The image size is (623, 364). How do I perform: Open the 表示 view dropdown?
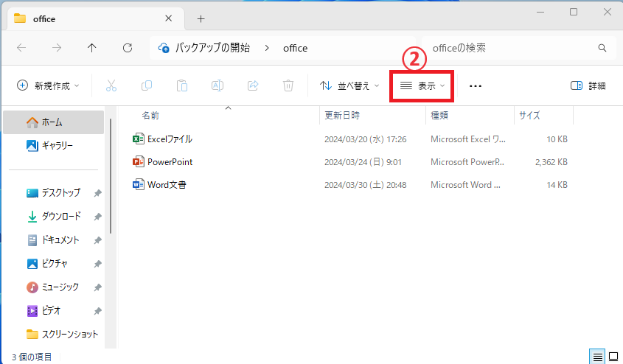pos(422,85)
